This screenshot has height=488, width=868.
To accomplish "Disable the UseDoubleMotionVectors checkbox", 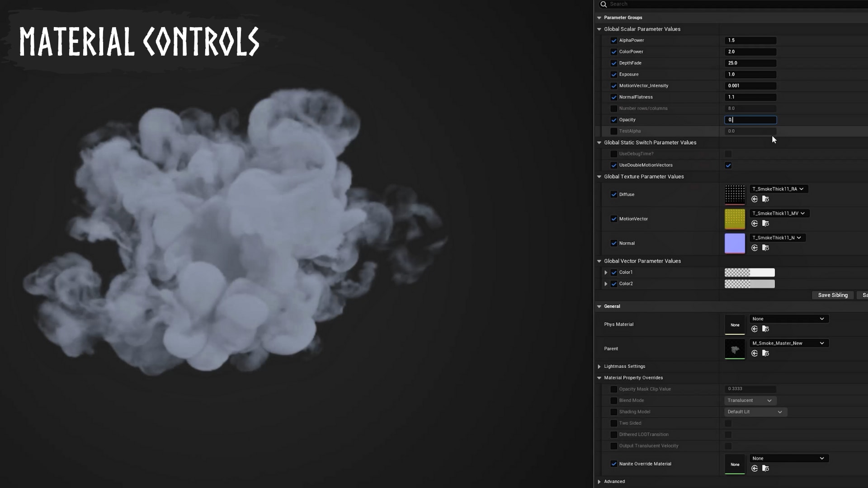I will point(728,165).
